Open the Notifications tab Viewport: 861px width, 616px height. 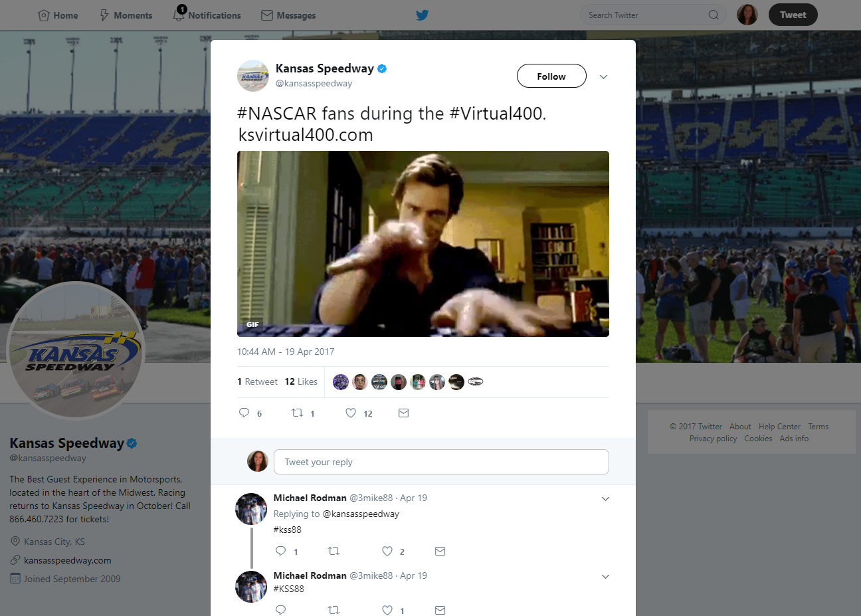tap(207, 15)
